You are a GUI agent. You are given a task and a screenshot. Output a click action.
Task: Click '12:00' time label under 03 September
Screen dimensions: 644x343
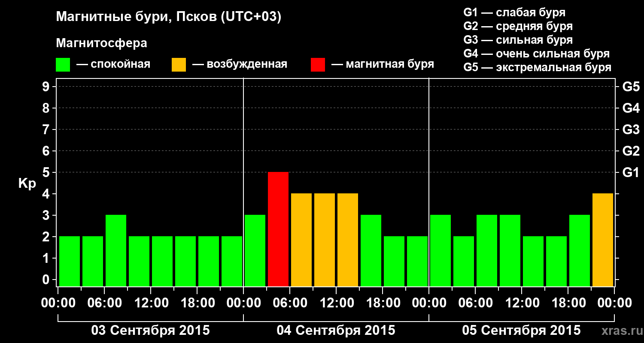click(151, 303)
